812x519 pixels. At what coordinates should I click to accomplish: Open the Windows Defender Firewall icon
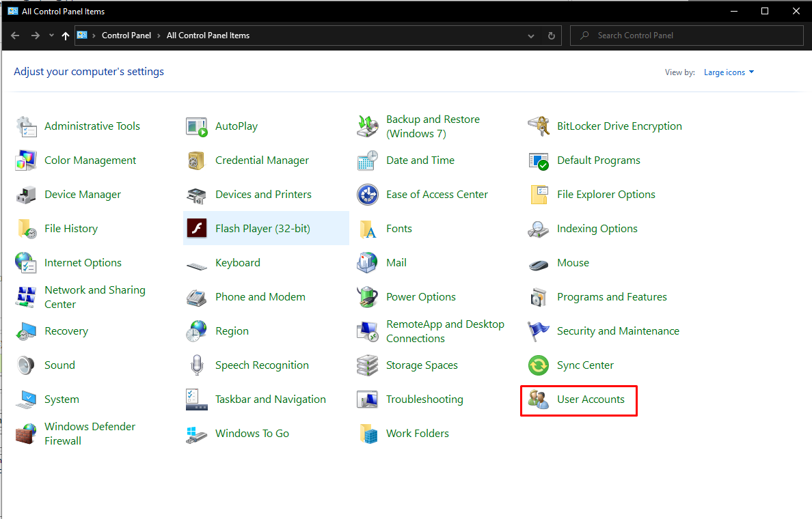(26, 434)
